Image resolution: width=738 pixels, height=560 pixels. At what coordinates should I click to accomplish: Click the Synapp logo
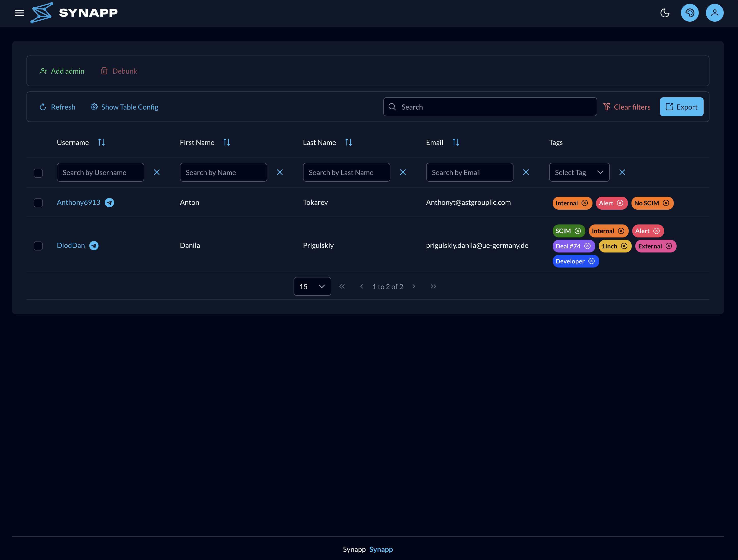click(74, 13)
